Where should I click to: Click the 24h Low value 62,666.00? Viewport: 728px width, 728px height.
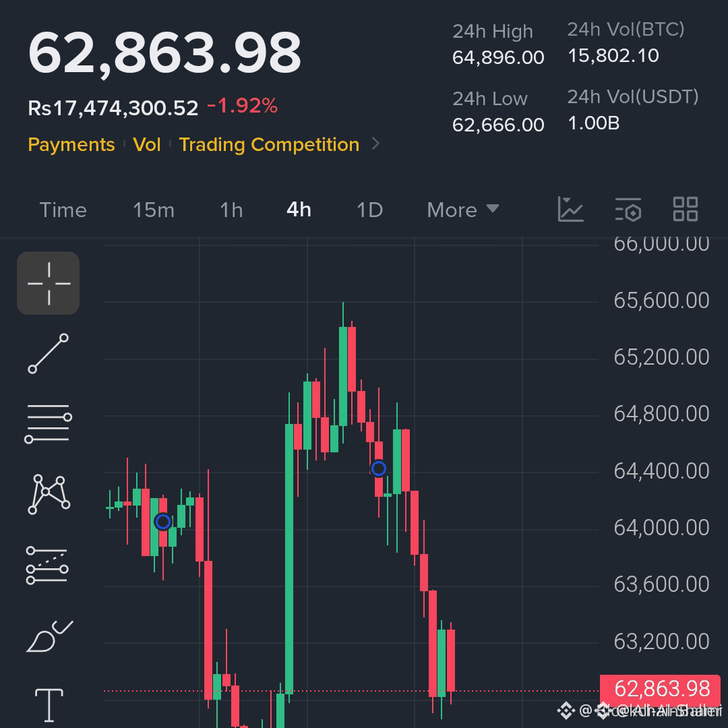pos(498,125)
